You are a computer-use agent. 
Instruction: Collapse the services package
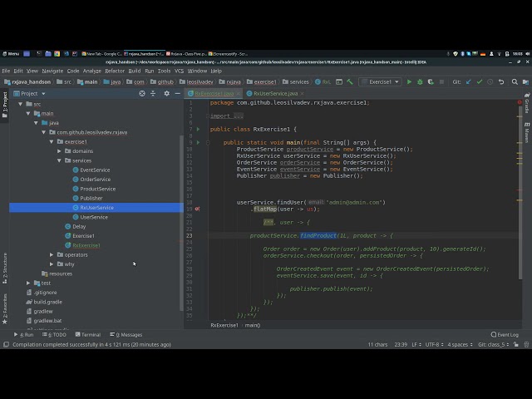59,160
